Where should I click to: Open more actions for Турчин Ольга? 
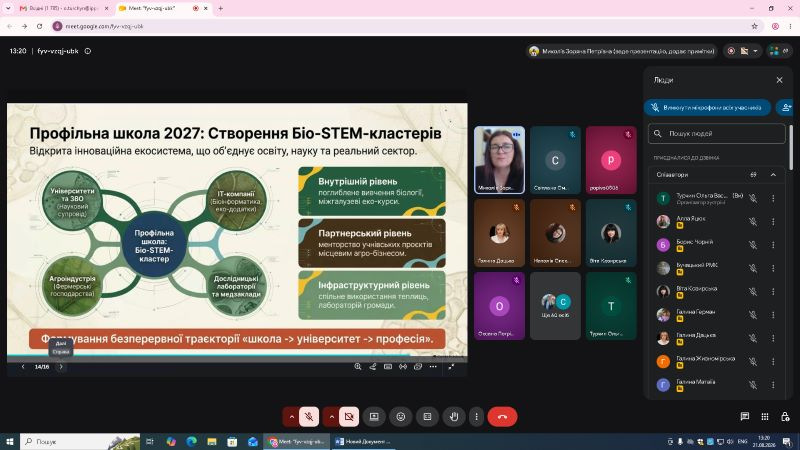[773, 198]
